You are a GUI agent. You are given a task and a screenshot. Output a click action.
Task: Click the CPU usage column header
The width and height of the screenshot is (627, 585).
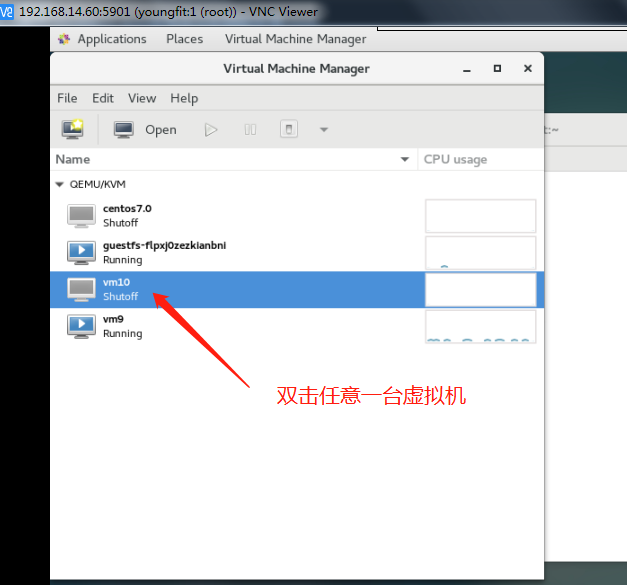pyautogui.click(x=481, y=159)
